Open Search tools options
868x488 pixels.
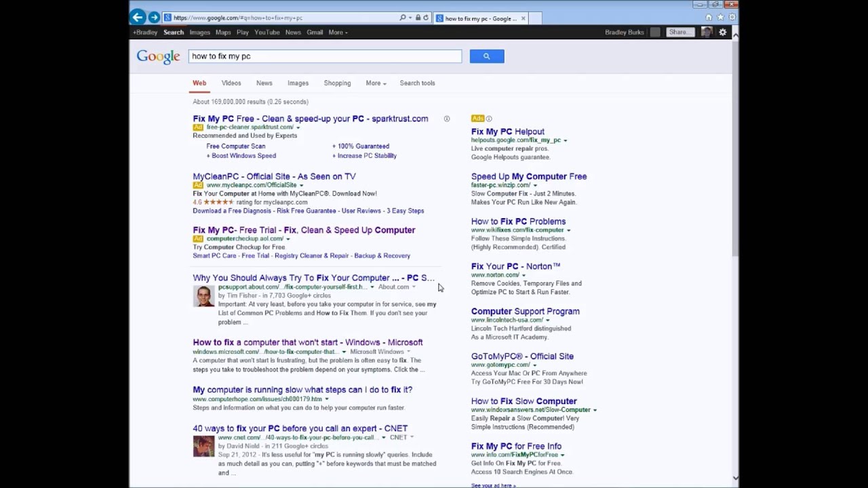[417, 83]
